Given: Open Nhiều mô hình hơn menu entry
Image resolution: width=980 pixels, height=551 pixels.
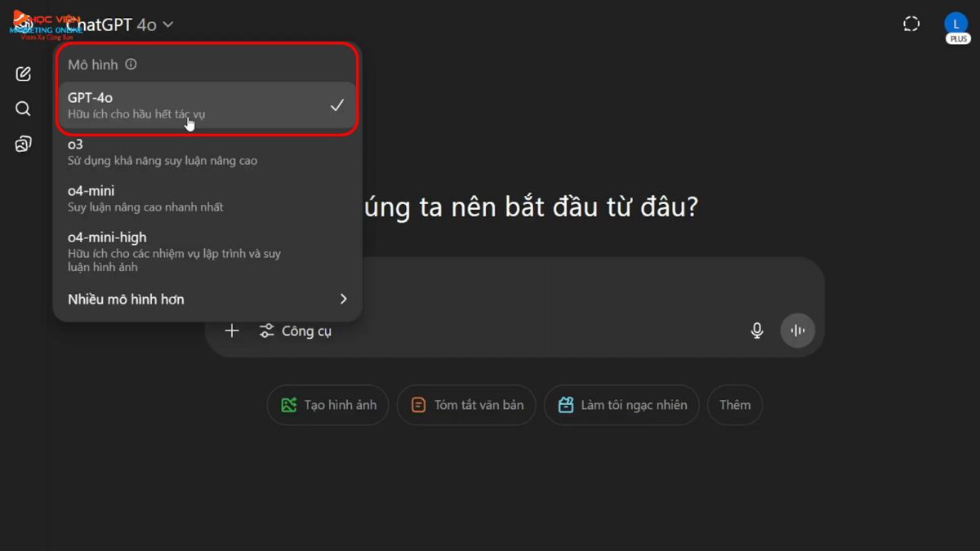Looking at the screenshot, I should click(x=207, y=299).
